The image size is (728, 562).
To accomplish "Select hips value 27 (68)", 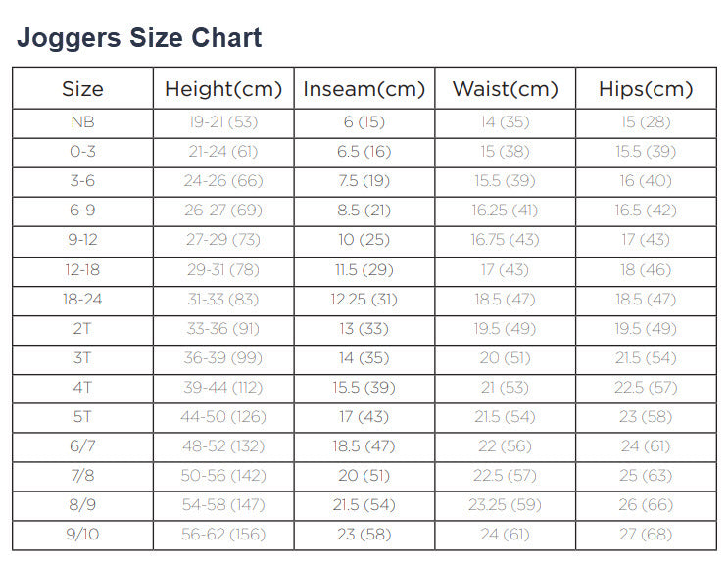I will click(x=646, y=535).
